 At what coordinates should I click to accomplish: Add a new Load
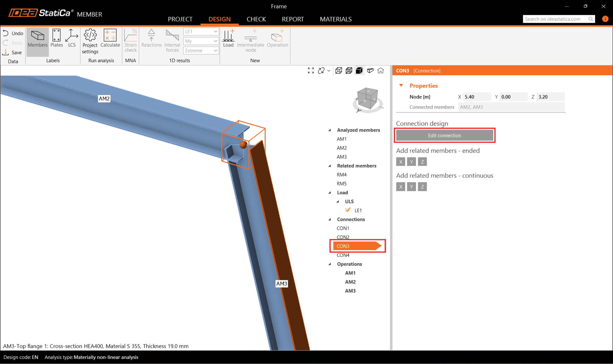pyautogui.click(x=228, y=38)
